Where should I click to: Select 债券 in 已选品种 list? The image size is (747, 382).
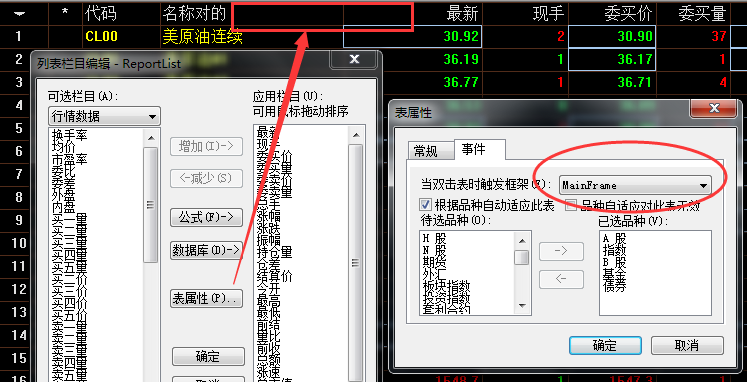coord(614,286)
